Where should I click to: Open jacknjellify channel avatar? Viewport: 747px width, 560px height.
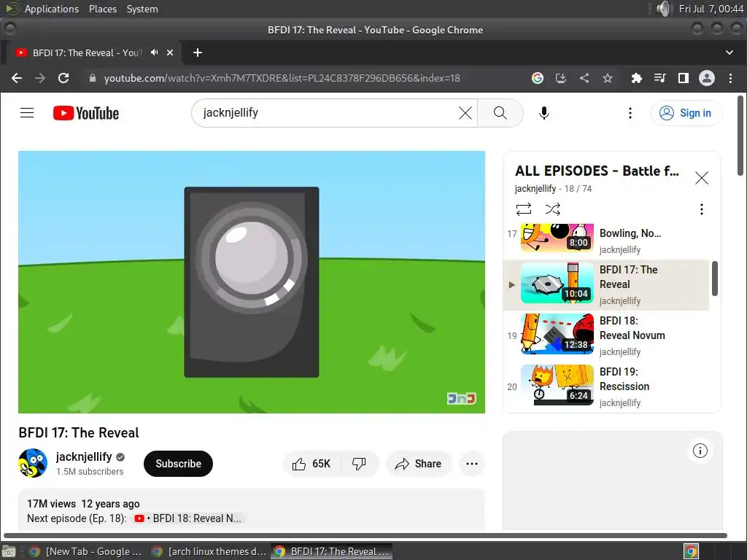coord(33,463)
